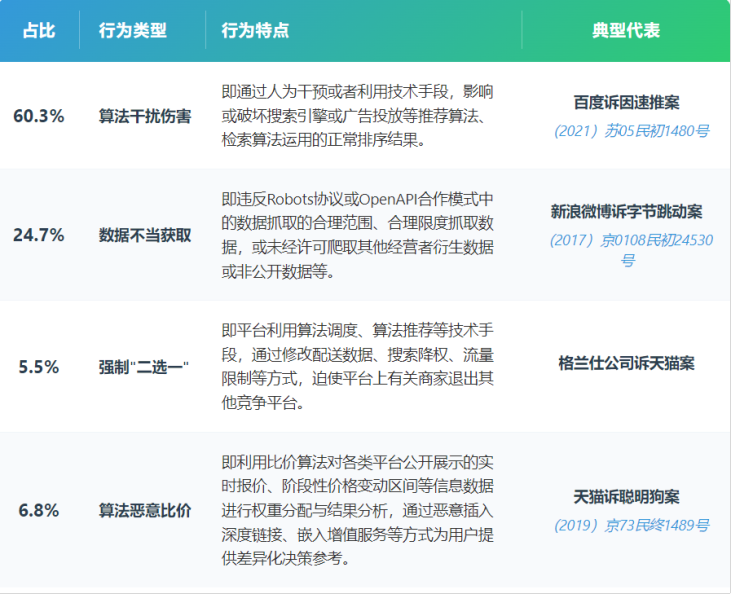Click the 60.3% percentage cell
This screenshot has height=594, width=731.
pos(39,116)
